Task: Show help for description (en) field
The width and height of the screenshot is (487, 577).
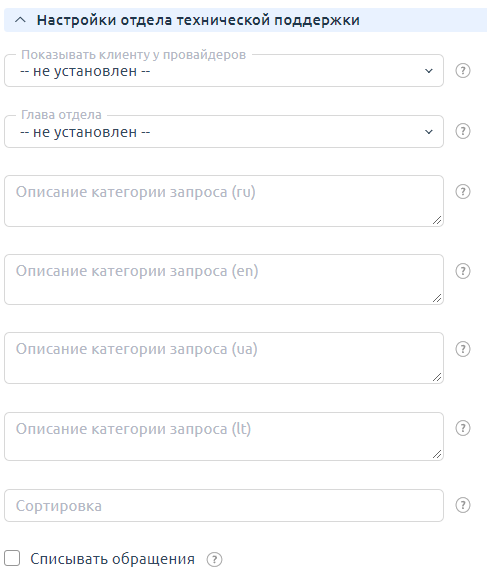Action: pyautogui.click(x=463, y=271)
